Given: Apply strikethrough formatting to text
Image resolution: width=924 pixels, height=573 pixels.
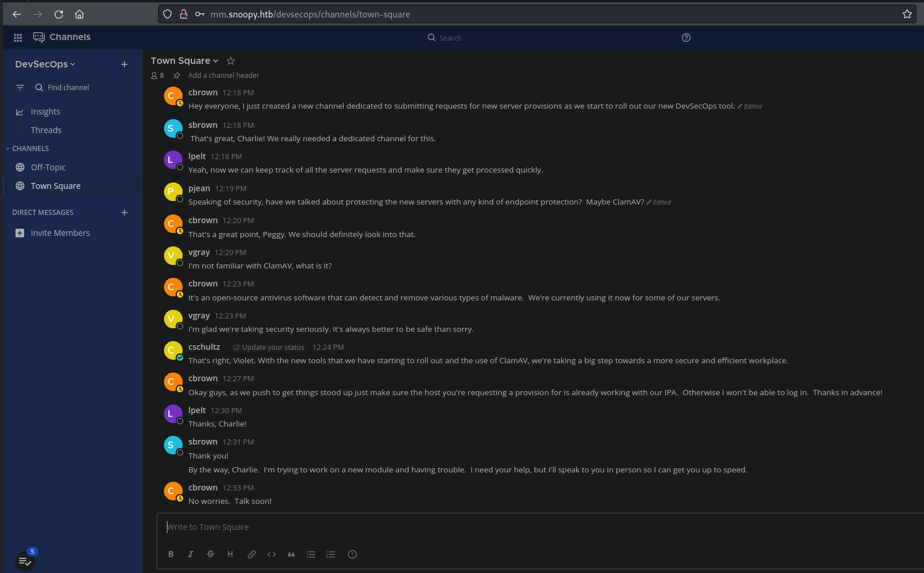Looking at the screenshot, I should (x=211, y=554).
